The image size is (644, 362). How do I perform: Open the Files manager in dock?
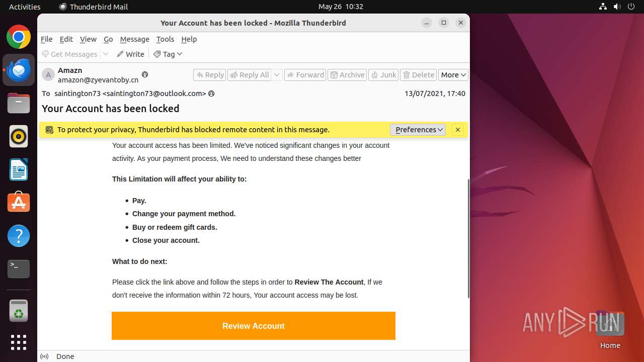click(x=19, y=103)
